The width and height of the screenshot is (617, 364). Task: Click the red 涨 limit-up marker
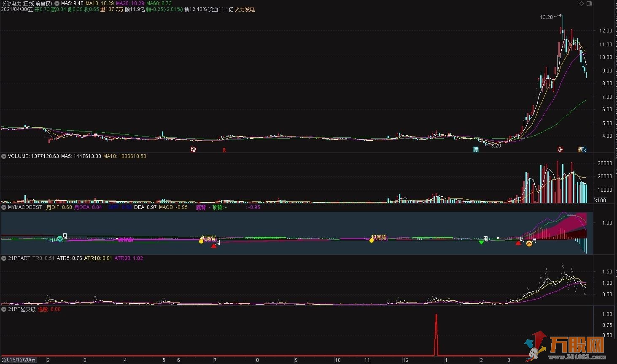tap(560, 149)
